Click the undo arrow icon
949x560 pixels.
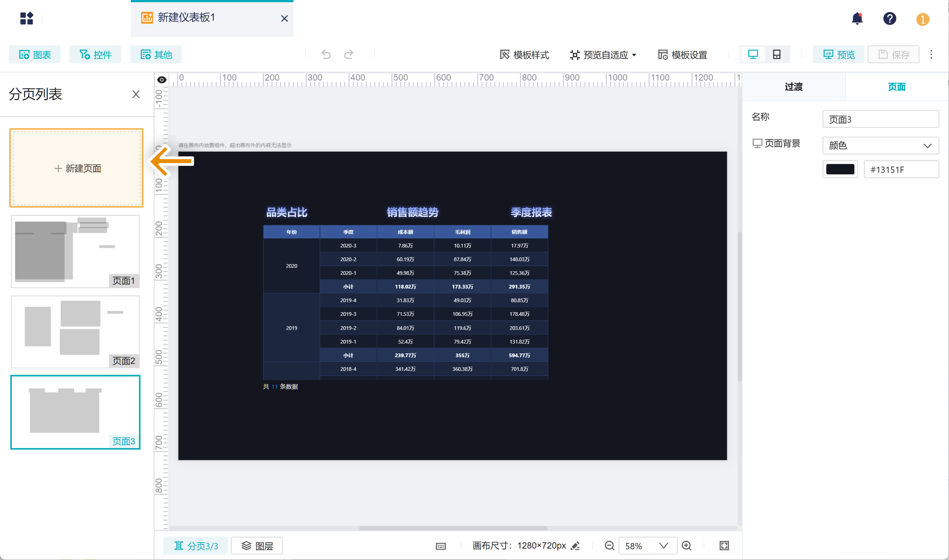coord(326,55)
